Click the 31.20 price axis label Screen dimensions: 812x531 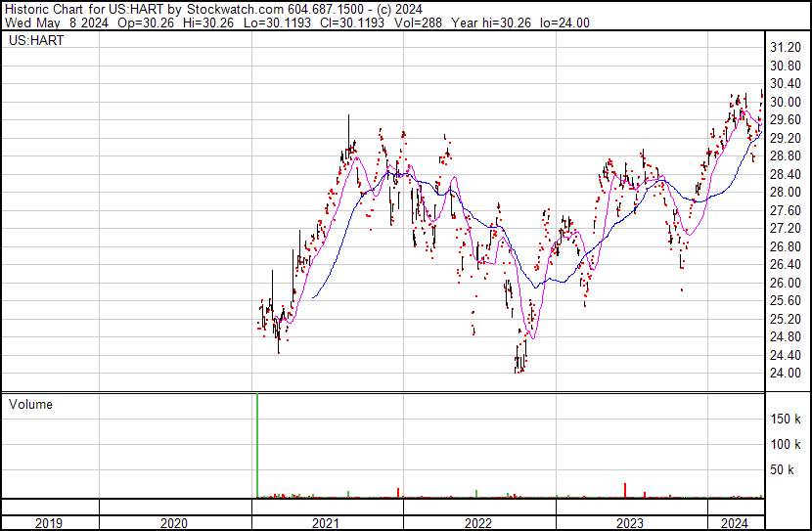tap(786, 48)
